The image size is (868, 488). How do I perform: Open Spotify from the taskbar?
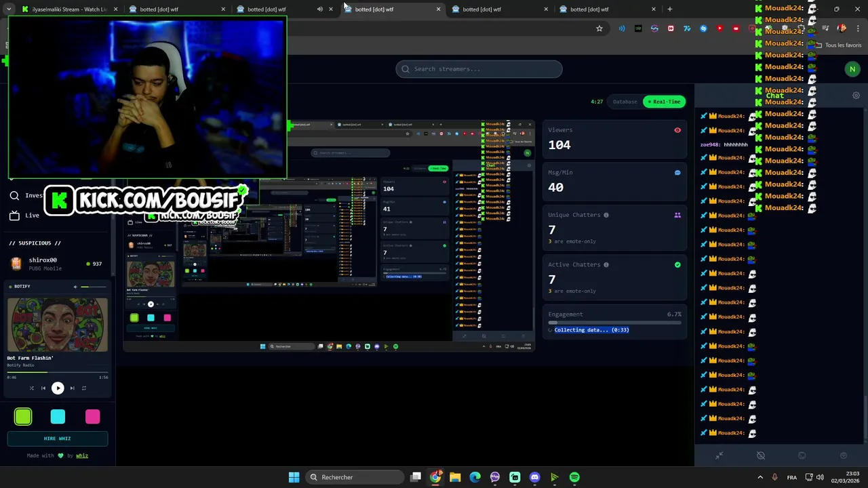pos(574,477)
